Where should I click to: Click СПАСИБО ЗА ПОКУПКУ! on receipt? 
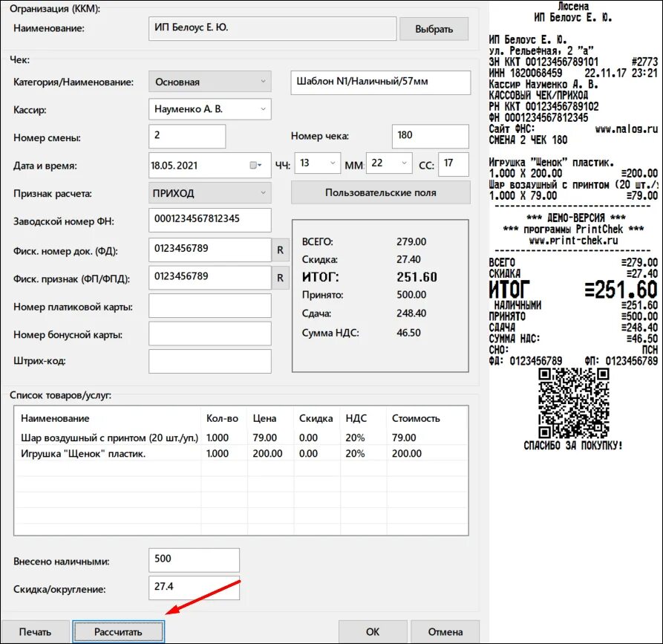pos(573,445)
